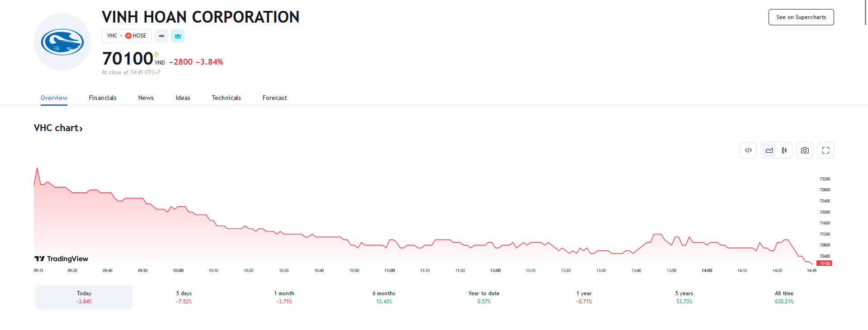Open the embed code icon above chart

pyautogui.click(x=748, y=151)
